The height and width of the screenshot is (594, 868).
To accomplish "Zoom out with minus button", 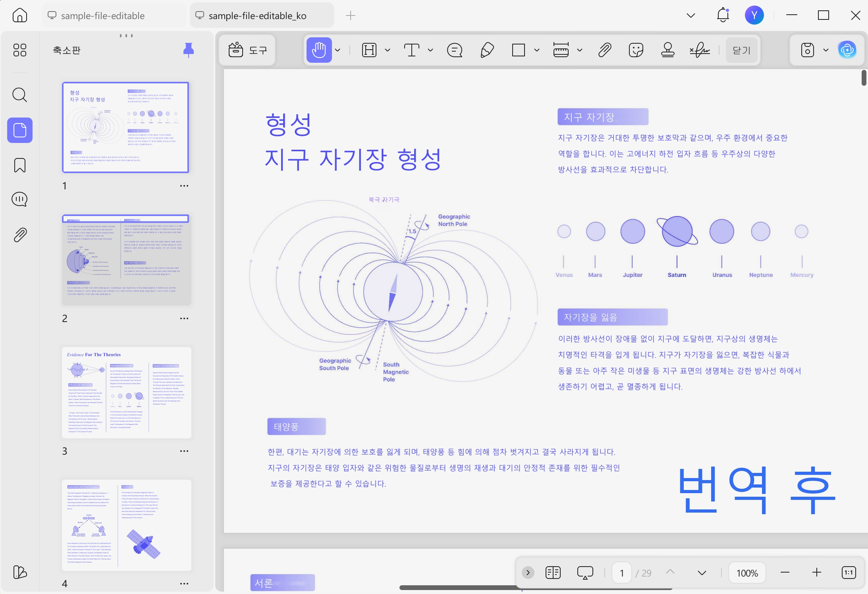I will click(785, 573).
